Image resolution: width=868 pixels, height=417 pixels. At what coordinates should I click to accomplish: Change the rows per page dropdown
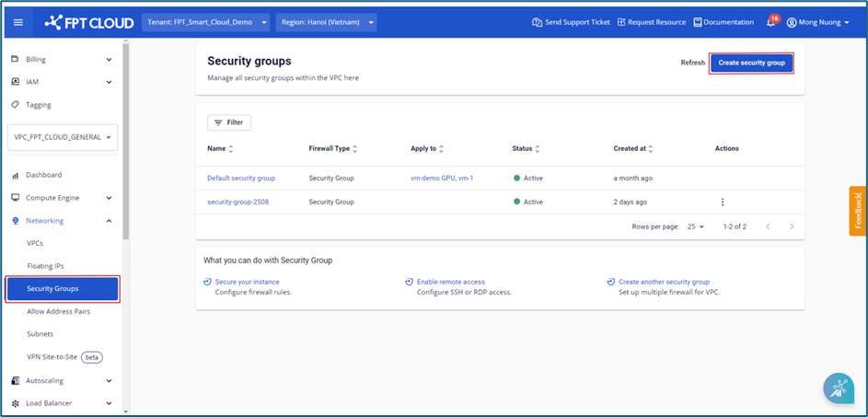pos(696,226)
